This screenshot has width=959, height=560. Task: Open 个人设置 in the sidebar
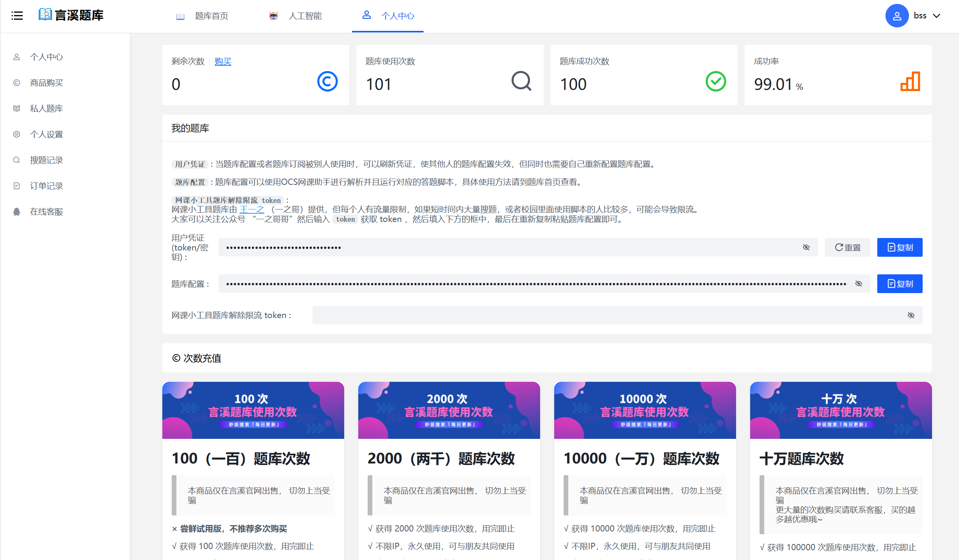(x=46, y=134)
